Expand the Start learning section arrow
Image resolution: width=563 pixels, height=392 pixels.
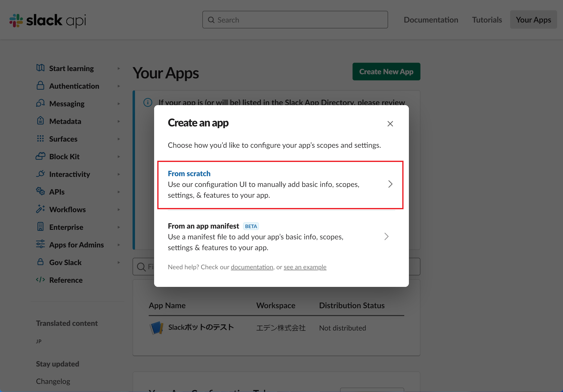click(x=119, y=68)
